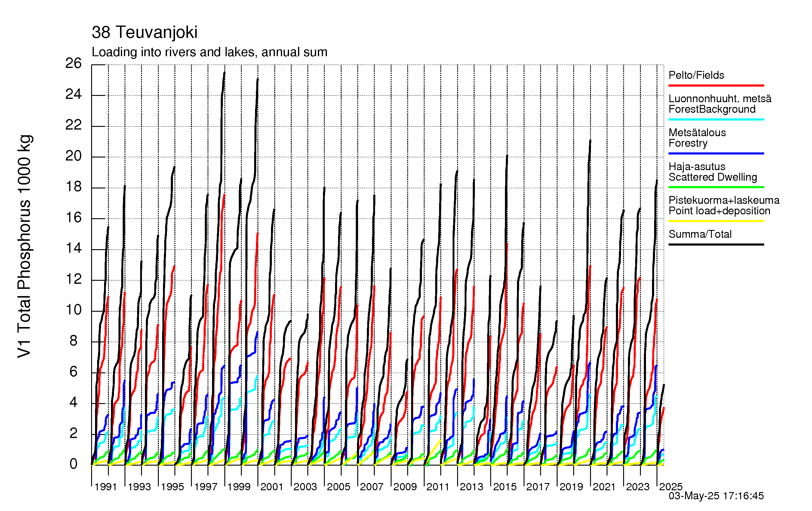Click the y-axis value 8
812x511 pixels.
click(73, 341)
